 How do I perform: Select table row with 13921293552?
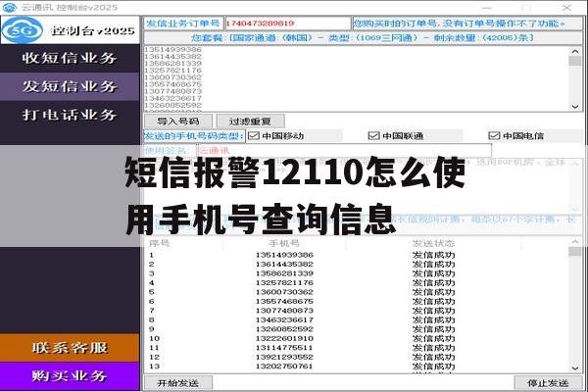click(x=357, y=357)
